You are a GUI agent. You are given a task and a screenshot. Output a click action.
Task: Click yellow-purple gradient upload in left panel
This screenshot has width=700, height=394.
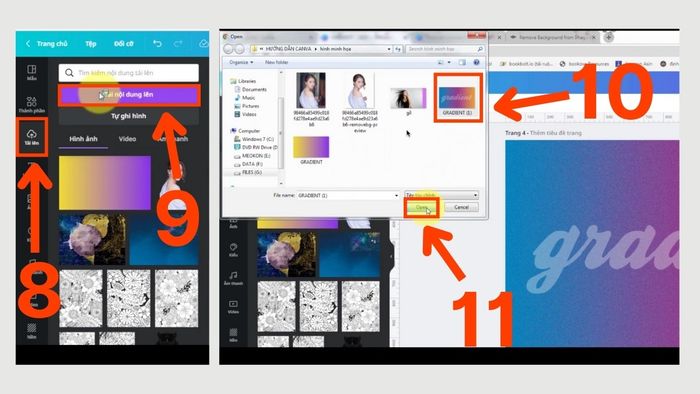105,183
